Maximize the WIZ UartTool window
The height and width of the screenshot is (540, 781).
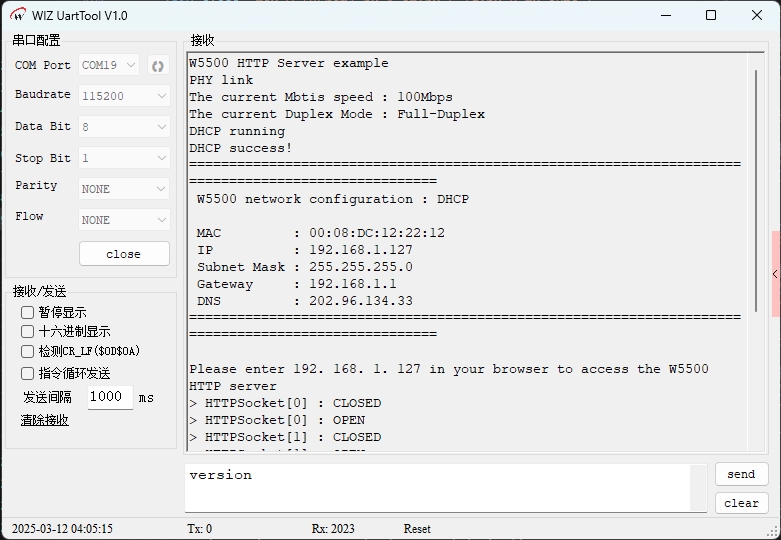(x=710, y=15)
